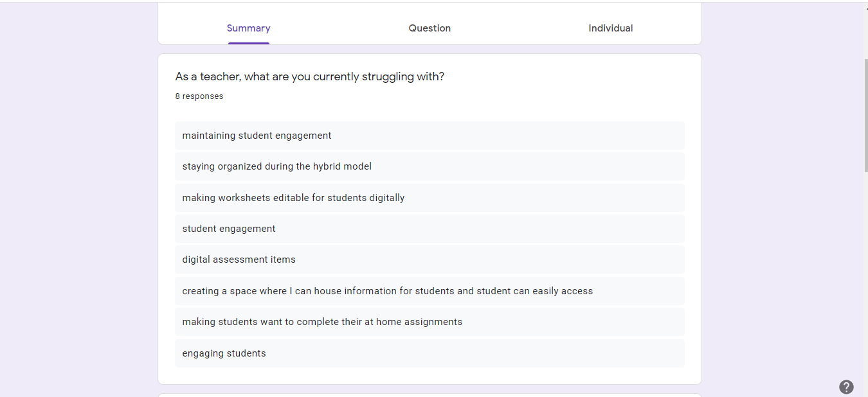Click the '8 responses' count label
The height and width of the screenshot is (397, 868).
point(199,96)
